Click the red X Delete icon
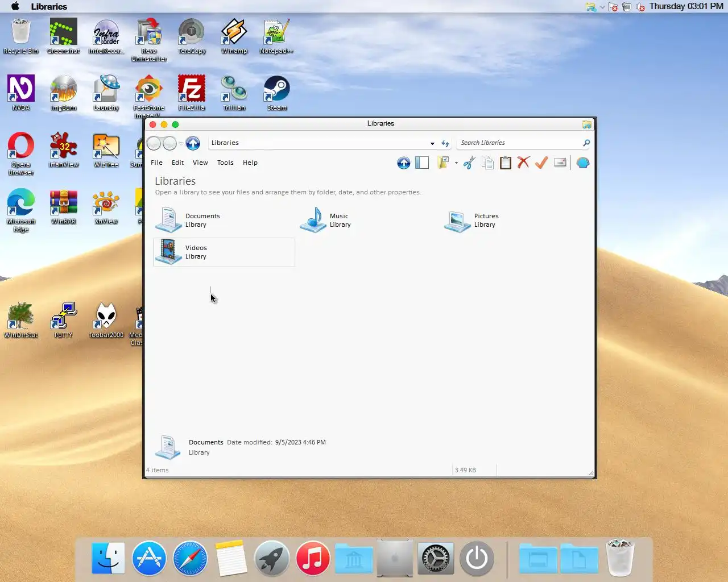The width and height of the screenshot is (728, 582). (x=523, y=163)
